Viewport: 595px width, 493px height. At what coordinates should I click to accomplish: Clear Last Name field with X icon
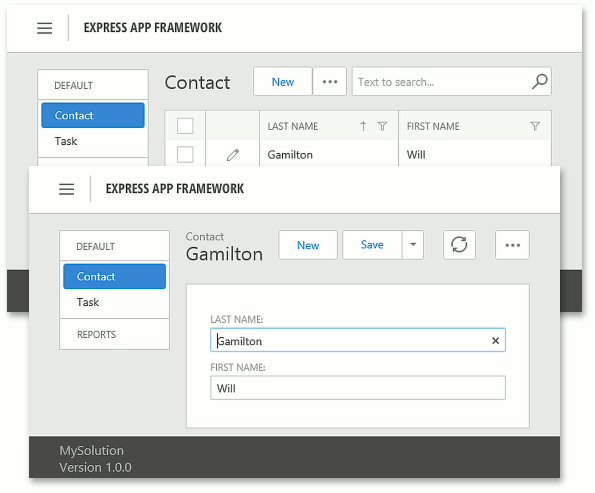tap(495, 341)
